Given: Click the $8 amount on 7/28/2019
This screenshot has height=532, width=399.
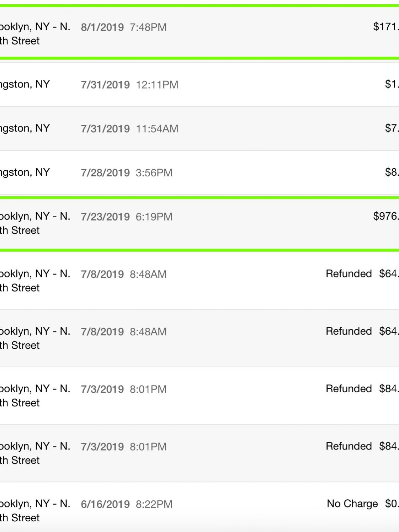Looking at the screenshot, I should click(392, 172).
